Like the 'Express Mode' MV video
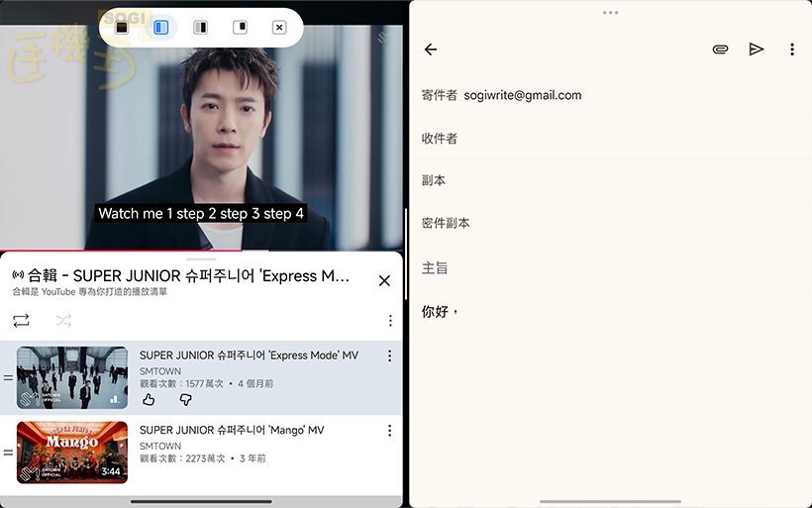The height and width of the screenshot is (508, 812). (x=149, y=399)
